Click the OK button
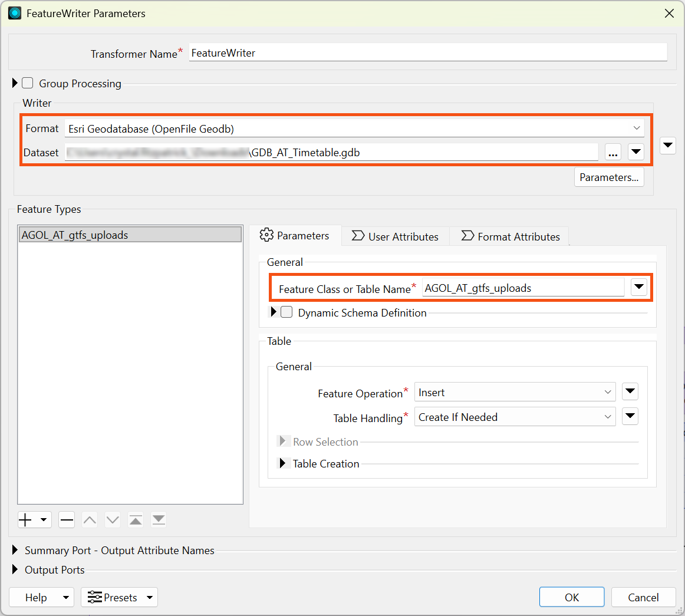 [572, 597]
